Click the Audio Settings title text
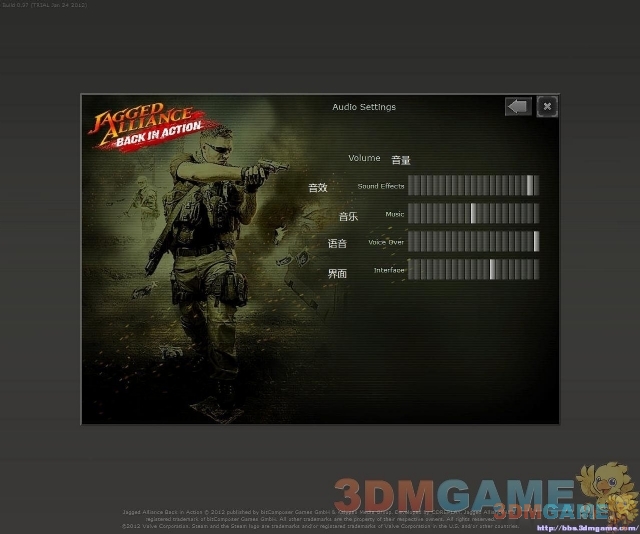The width and height of the screenshot is (640, 534). (364, 107)
